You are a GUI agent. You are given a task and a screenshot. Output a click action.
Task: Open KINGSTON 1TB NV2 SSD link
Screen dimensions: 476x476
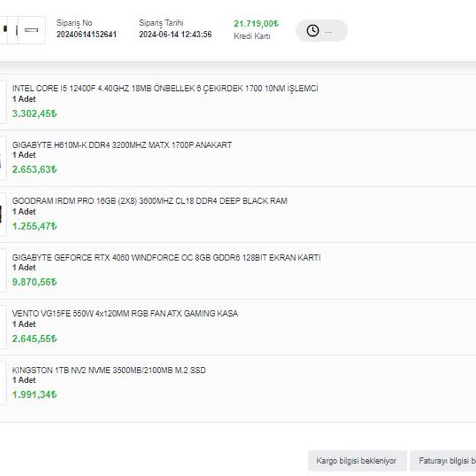pos(108,370)
